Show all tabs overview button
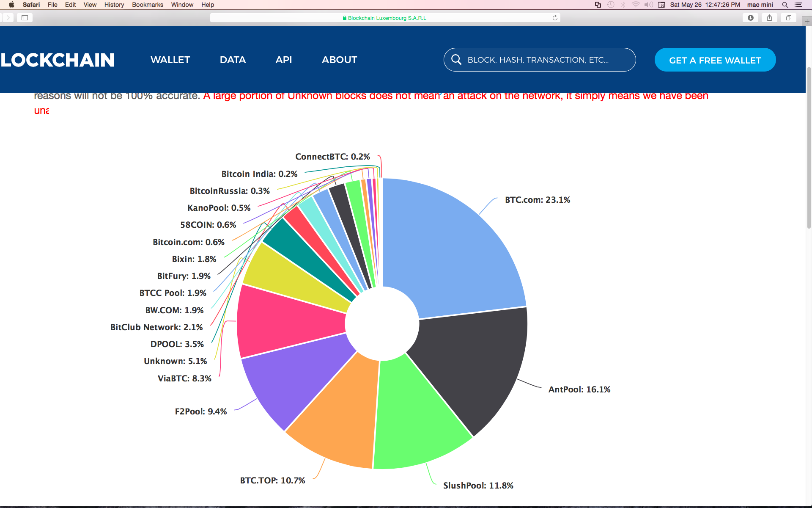 [x=788, y=18]
